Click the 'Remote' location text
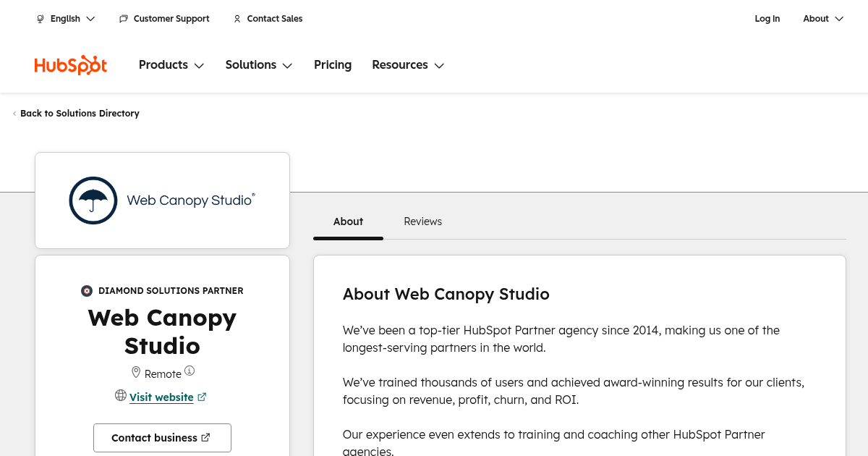This screenshot has height=456, width=868. [163, 374]
